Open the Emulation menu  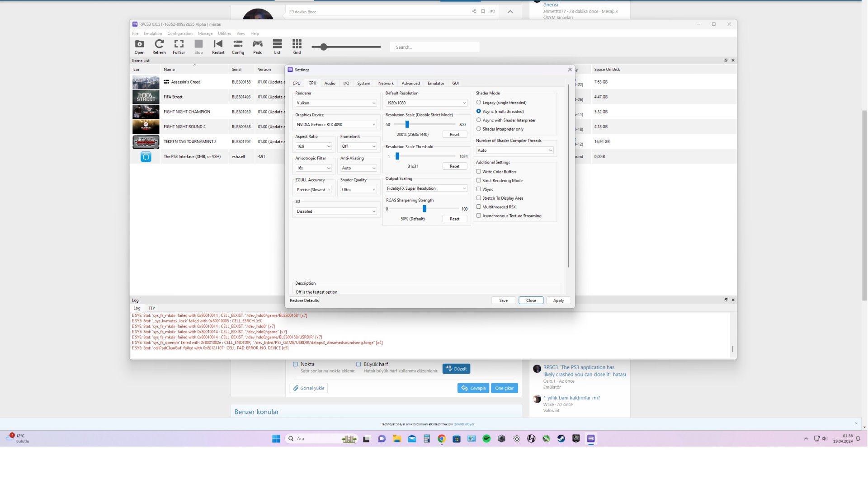tap(152, 33)
